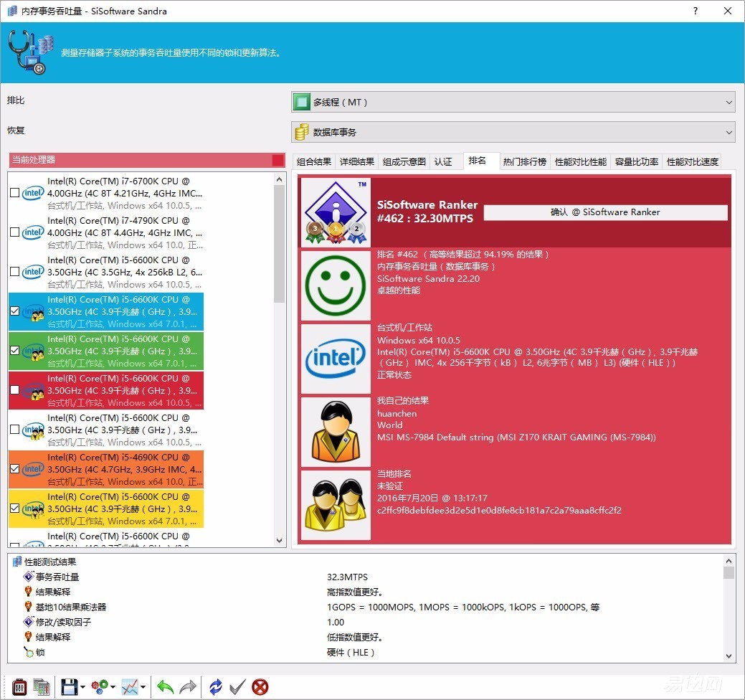Click the MSI Z170 KRAIT GAMING motherboard line

[x=516, y=437]
